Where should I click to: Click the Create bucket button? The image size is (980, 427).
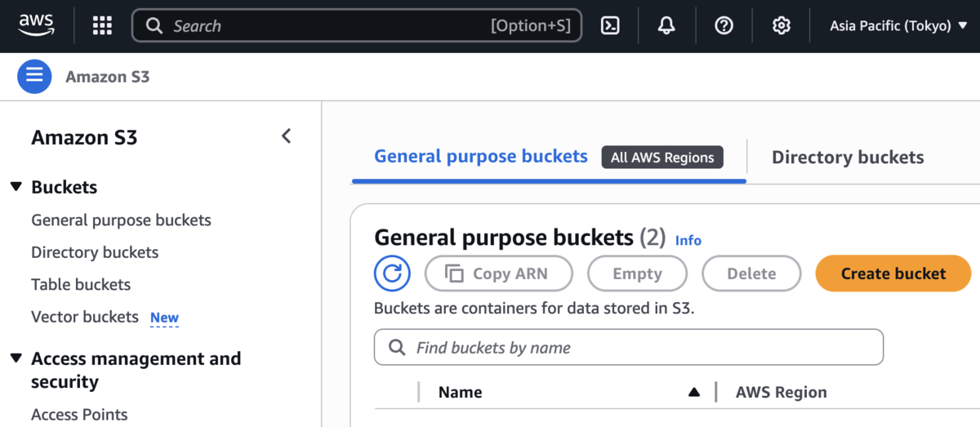coord(893,274)
